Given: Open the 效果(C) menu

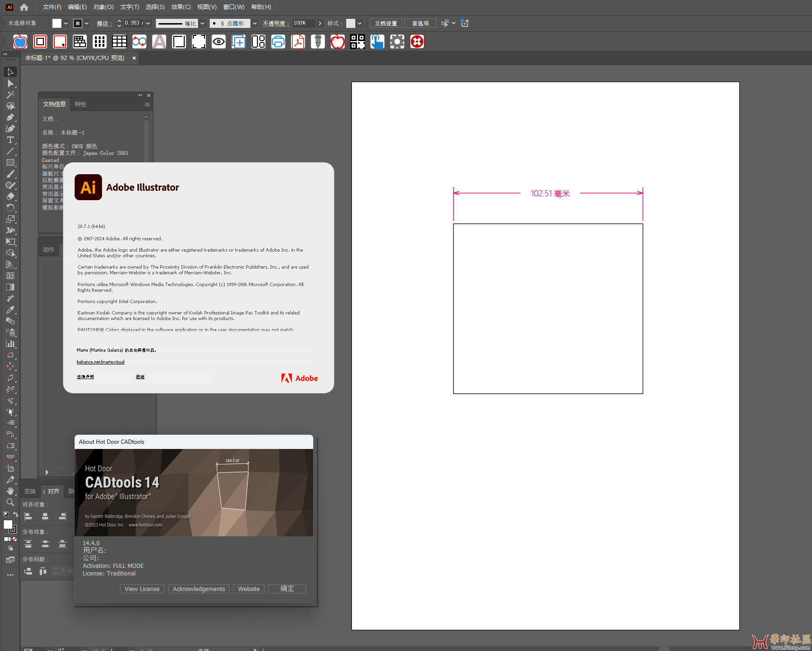Looking at the screenshot, I should (x=181, y=7).
